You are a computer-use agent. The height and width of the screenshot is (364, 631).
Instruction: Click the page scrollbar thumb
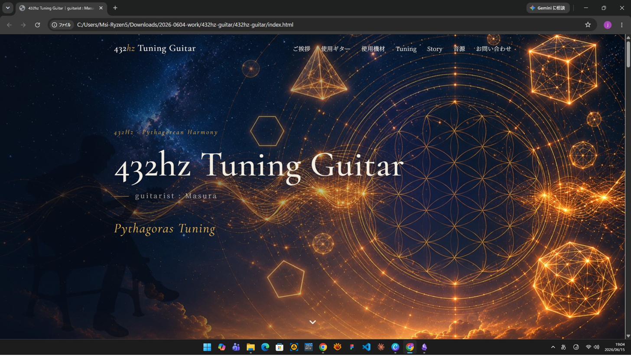(x=628, y=55)
